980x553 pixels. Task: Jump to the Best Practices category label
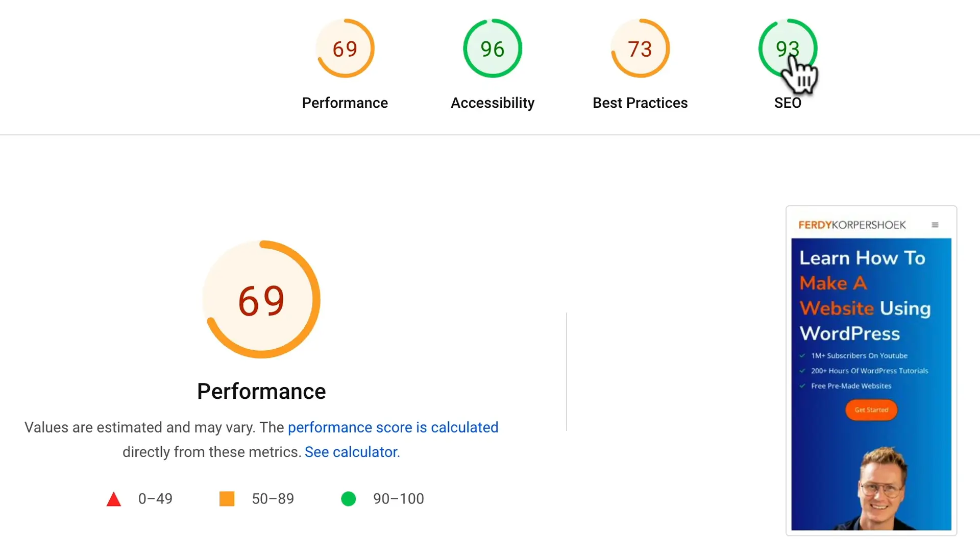640,103
